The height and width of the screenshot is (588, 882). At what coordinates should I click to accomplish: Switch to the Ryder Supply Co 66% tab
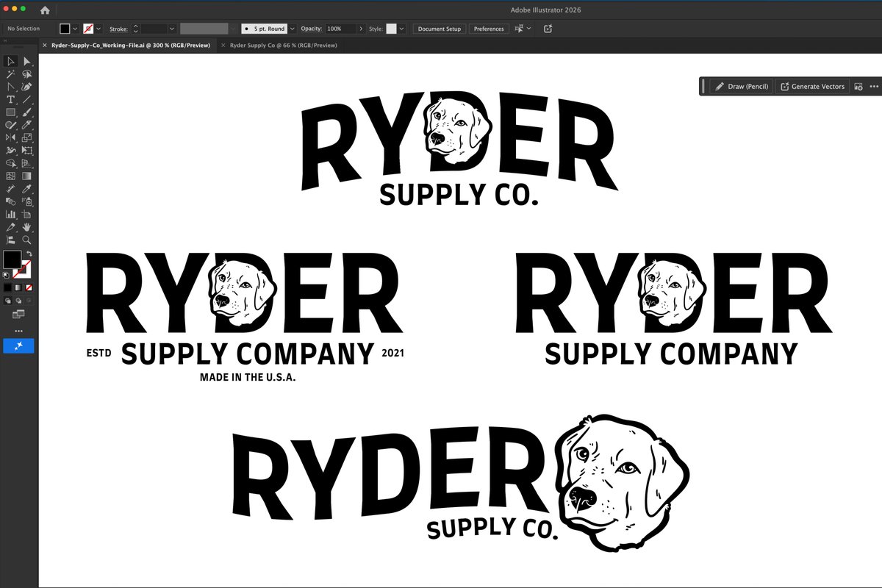pos(284,45)
